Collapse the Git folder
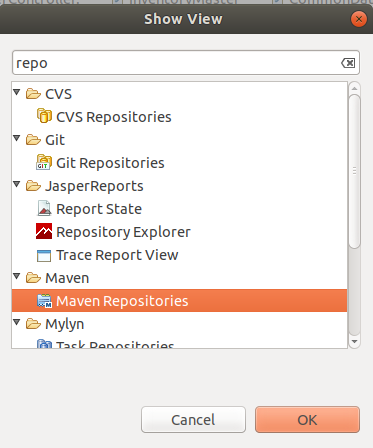This screenshot has height=448, width=373. (x=17, y=138)
